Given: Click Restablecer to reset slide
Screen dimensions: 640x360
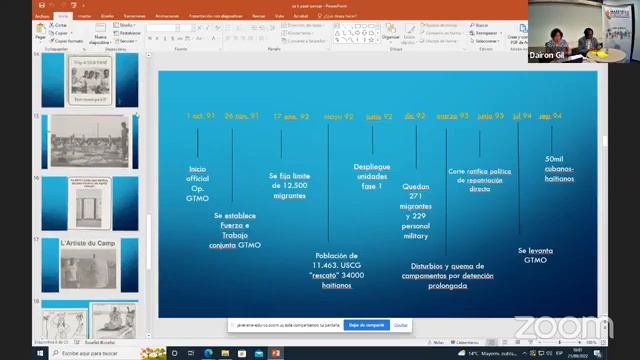Looking at the screenshot, I should pos(127,33).
